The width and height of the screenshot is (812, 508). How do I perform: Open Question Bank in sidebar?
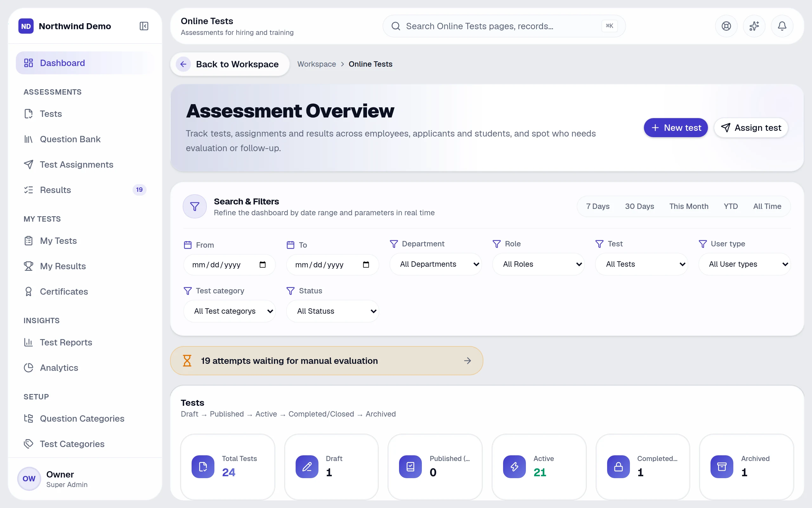[85, 139]
